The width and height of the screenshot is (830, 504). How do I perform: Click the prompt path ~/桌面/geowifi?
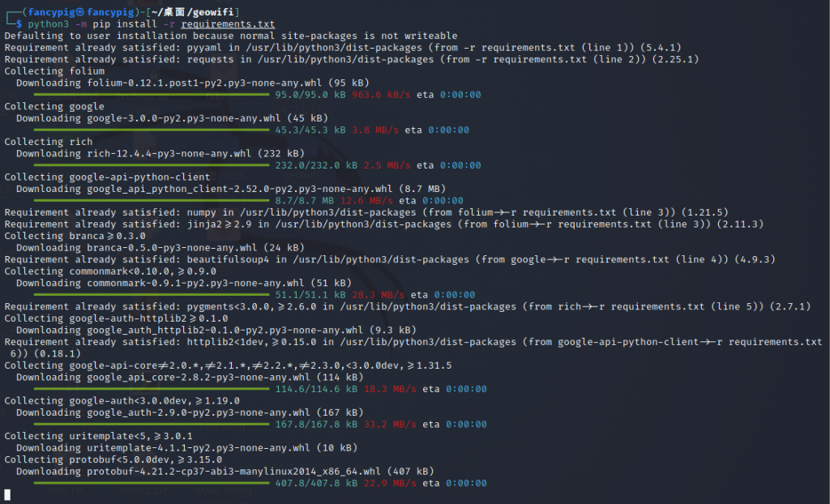coord(193,11)
